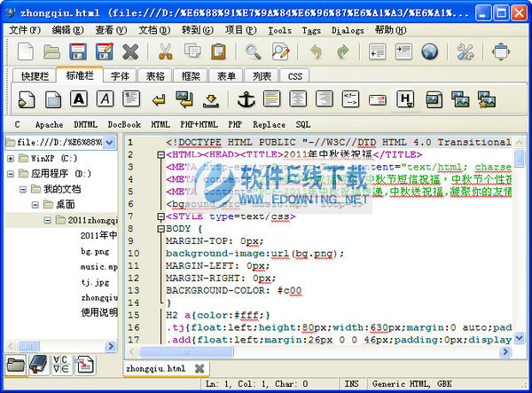Insert bold tag with the A icon
This screenshot has height=393, width=532.
click(x=79, y=98)
